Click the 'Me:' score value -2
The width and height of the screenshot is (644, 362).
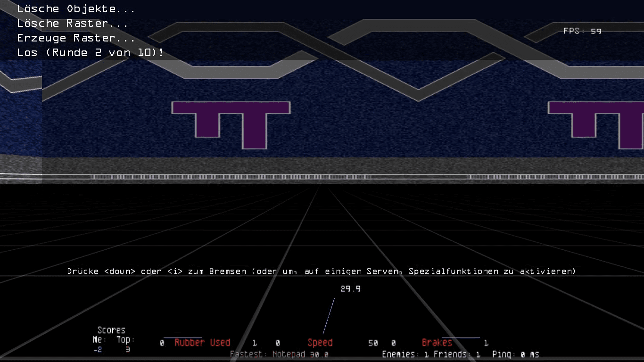coord(98,350)
